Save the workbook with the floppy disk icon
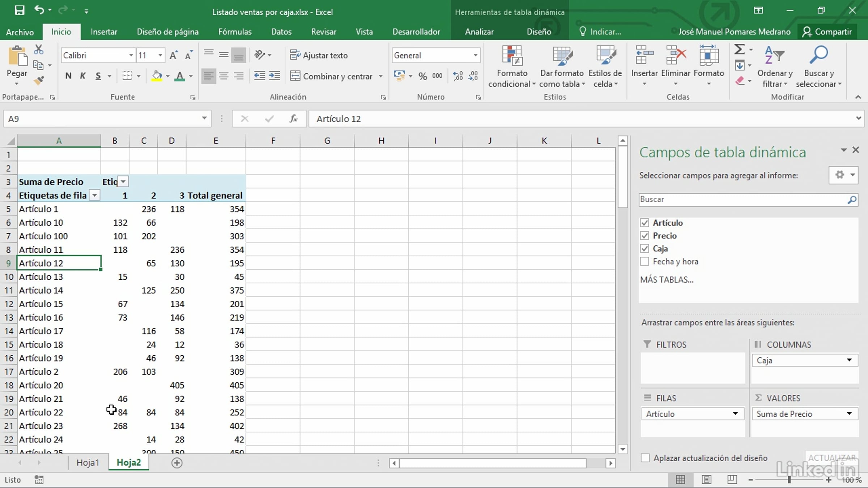This screenshot has height=488, width=868. pyautogui.click(x=20, y=10)
